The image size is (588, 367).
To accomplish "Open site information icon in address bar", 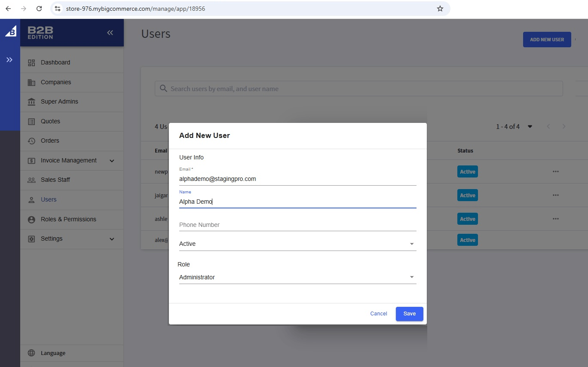I will pyautogui.click(x=58, y=9).
